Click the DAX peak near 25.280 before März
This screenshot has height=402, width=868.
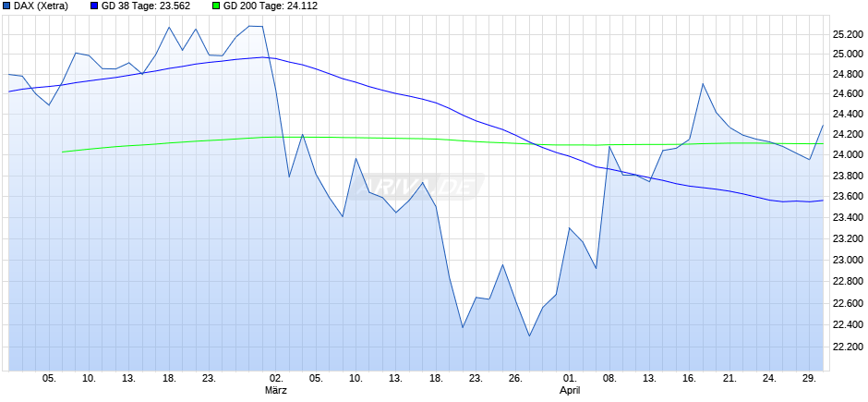coord(249,26)
